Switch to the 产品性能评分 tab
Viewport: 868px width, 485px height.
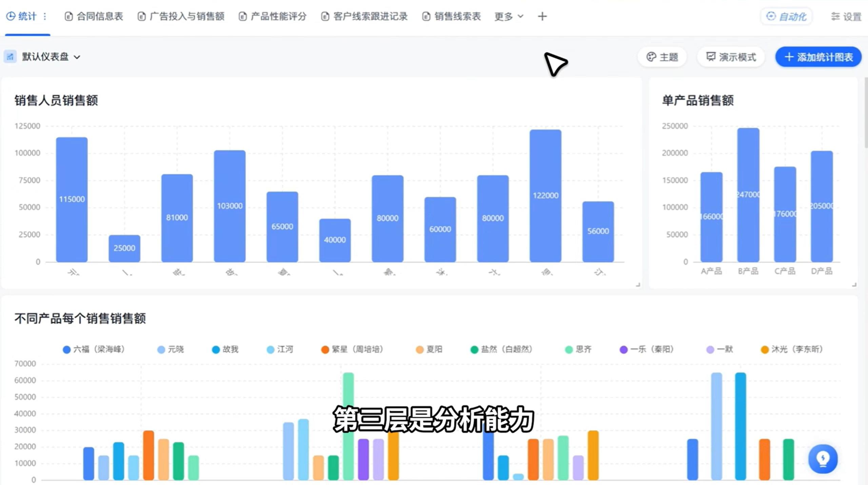pyautogui.click(x=273, y=16)
